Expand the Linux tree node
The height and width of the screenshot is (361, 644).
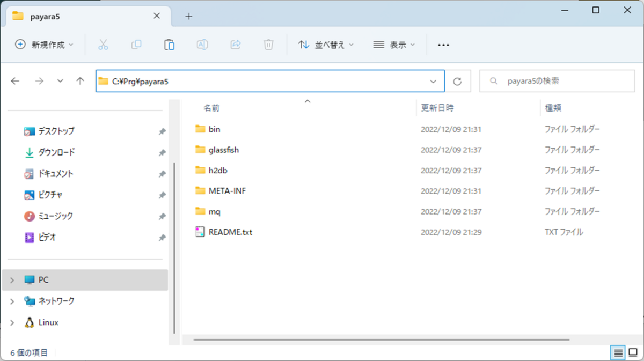[x=12, y=323]
